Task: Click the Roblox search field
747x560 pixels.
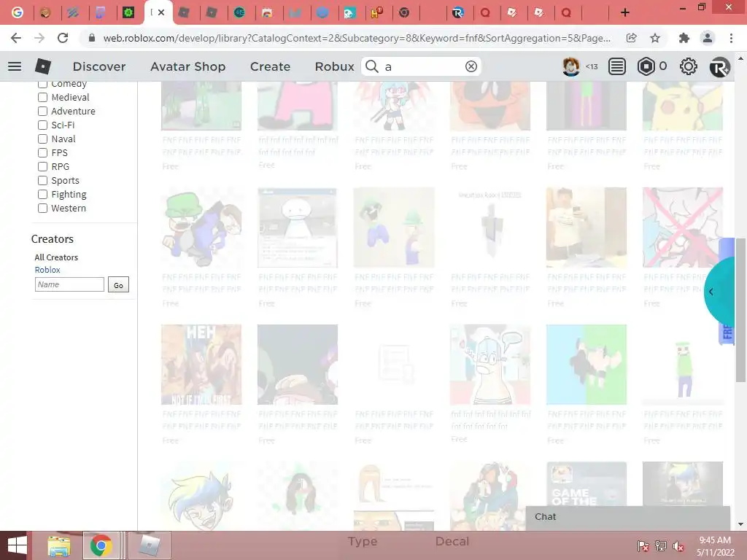Action: coord(421,66)
